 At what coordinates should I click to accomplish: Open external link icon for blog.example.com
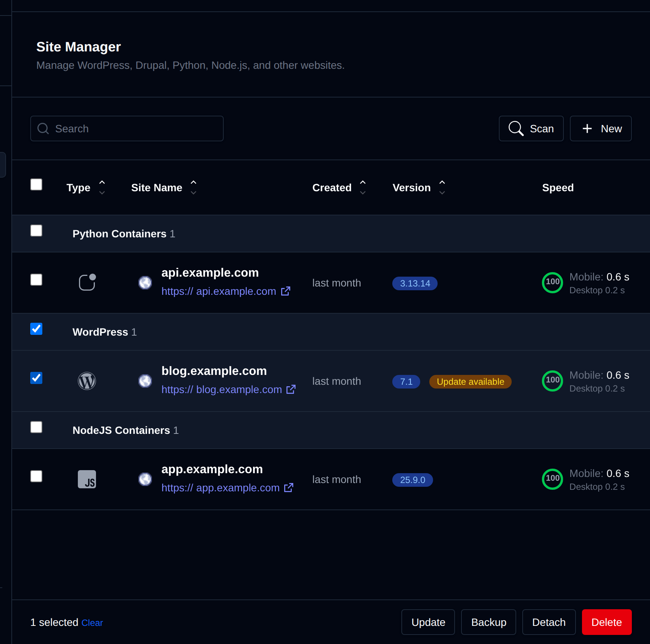click(291, 389)
